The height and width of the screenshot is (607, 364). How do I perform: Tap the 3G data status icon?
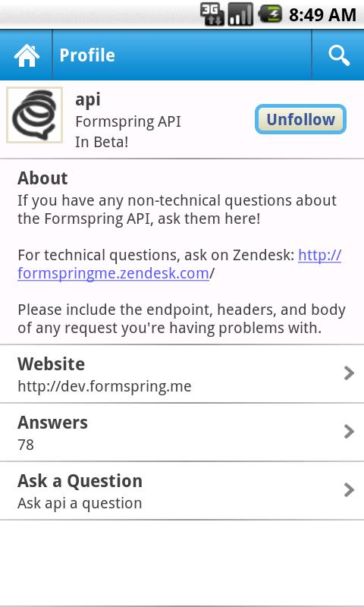pos(212,14)
